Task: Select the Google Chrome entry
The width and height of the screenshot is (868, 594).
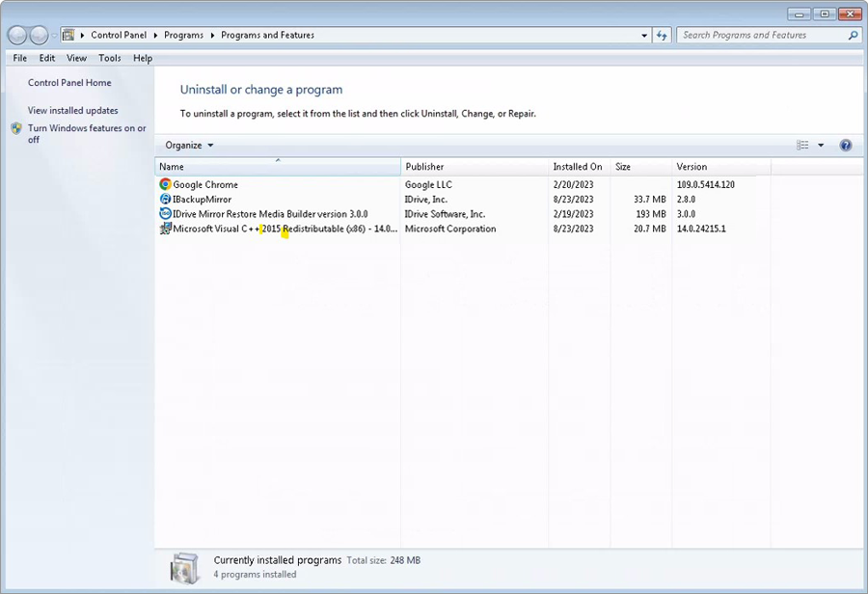Action: click(205, 184)
